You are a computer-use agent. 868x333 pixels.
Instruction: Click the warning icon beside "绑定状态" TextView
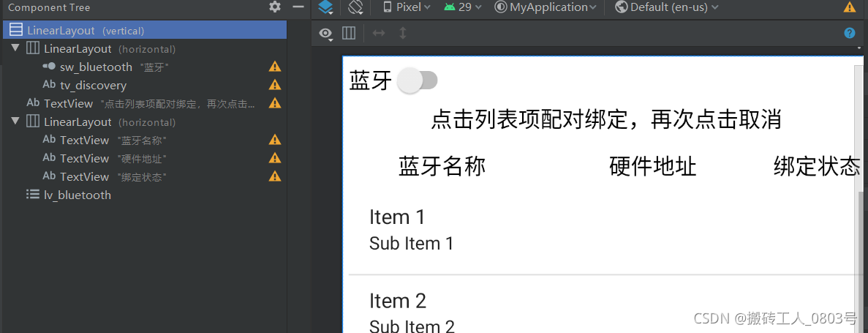(x=274, y=176)
